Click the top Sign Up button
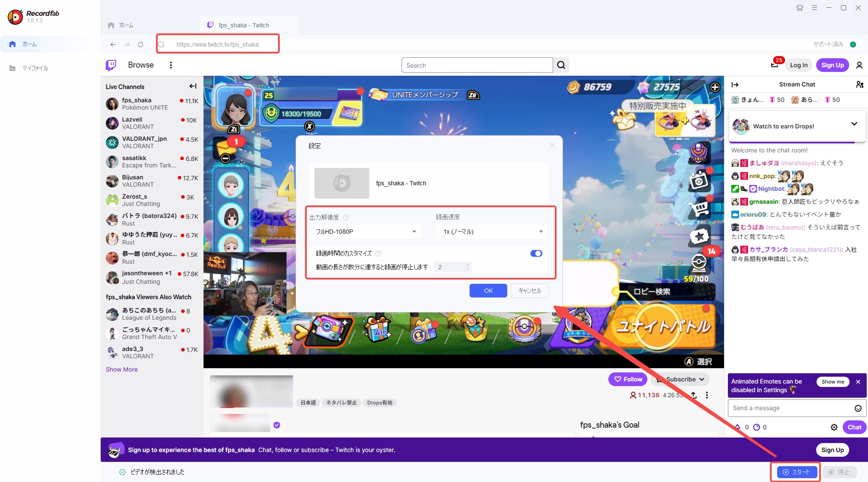This screenshot has height=482, width=868. coord(832,65)
